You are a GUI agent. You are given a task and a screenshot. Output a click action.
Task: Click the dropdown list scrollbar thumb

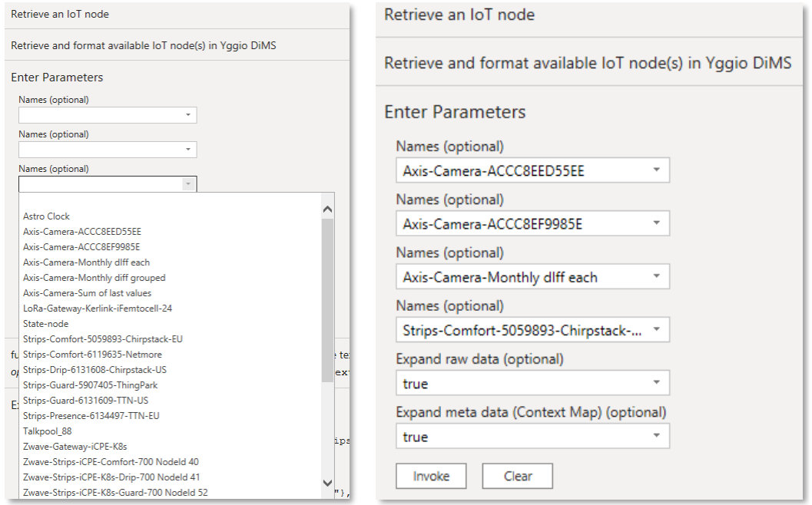pos(327,301)
